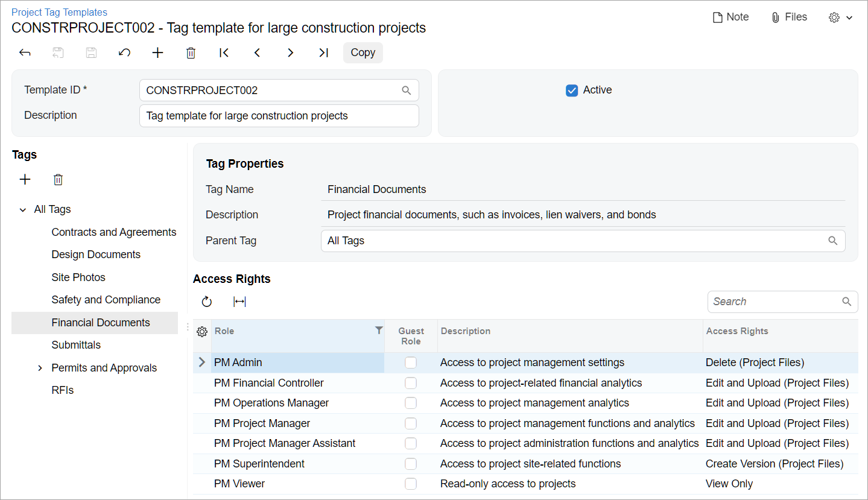Select the PM Viewer role cell
This screenshot has width=868, height=500.
point(298,484)
